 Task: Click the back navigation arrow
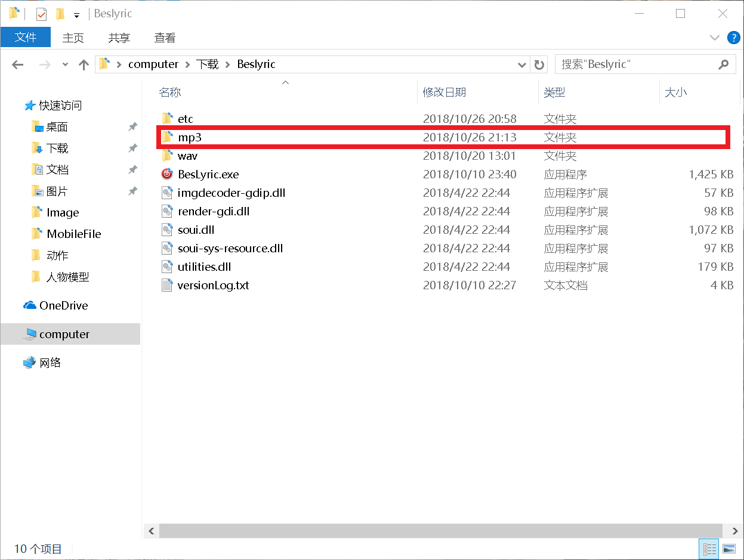18,64
